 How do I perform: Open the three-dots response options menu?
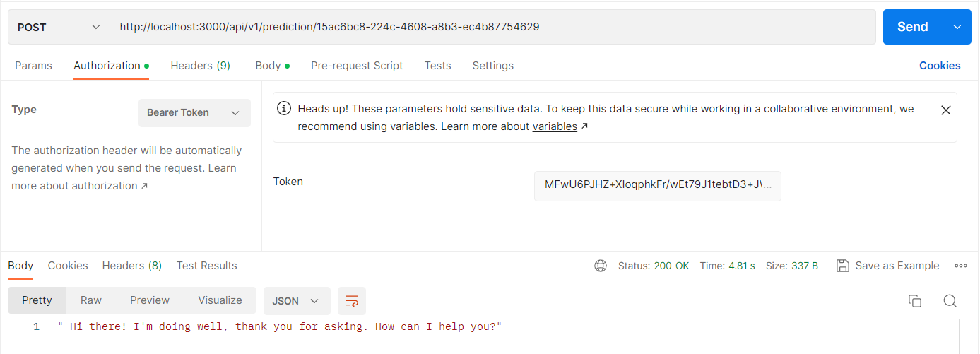coord(961,266)
